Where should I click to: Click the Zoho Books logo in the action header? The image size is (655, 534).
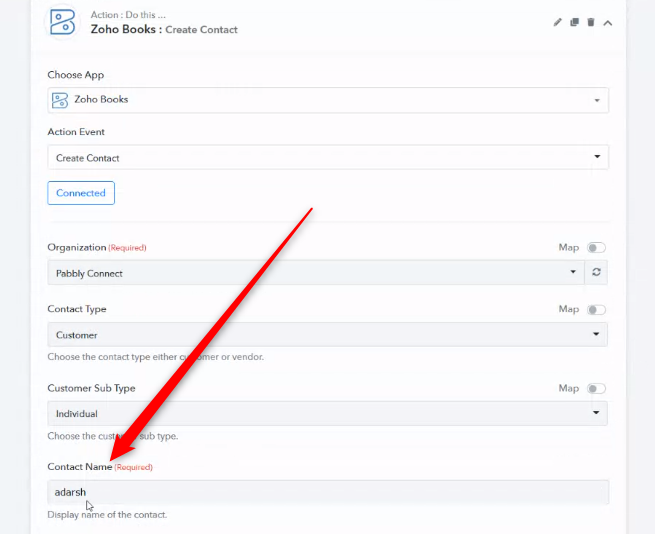62,22
